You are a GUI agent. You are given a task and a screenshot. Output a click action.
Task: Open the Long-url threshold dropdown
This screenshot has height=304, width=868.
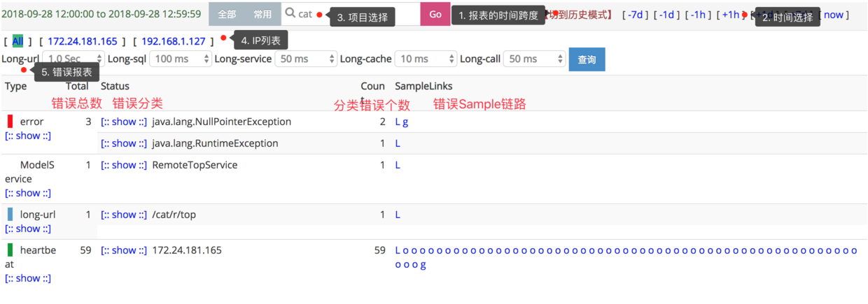(x=73, y=59)
